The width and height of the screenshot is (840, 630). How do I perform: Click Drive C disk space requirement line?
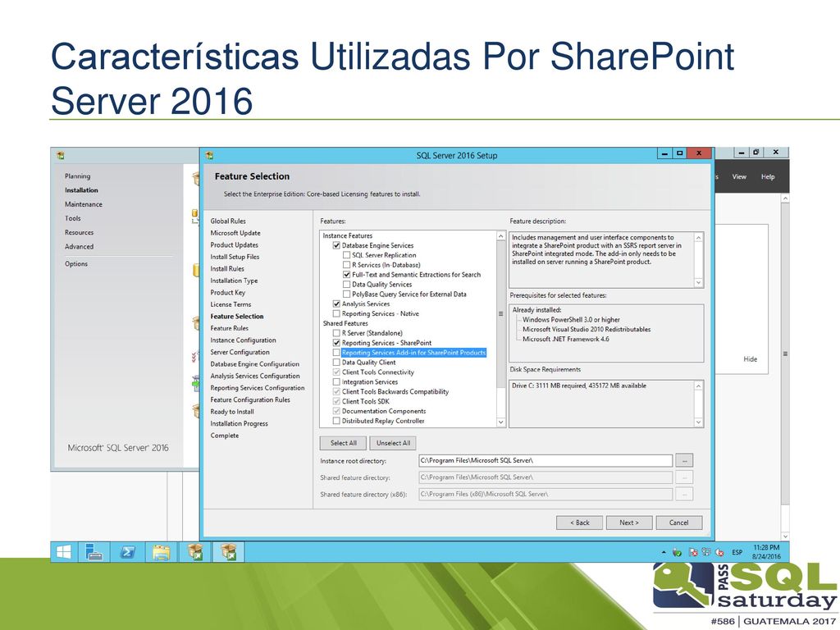pos(579,386)
